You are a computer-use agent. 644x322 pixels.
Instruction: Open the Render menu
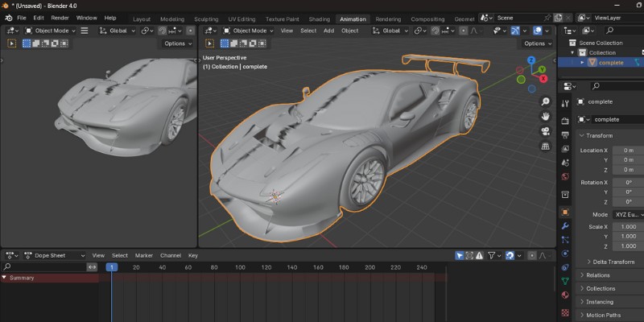point(60,18)
